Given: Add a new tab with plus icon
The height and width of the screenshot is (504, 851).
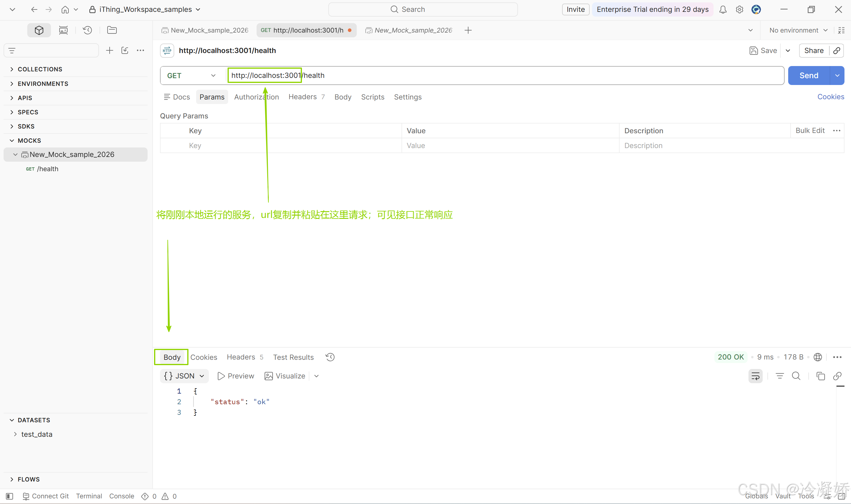Looking at the screenshot, I should coord(468,30).
